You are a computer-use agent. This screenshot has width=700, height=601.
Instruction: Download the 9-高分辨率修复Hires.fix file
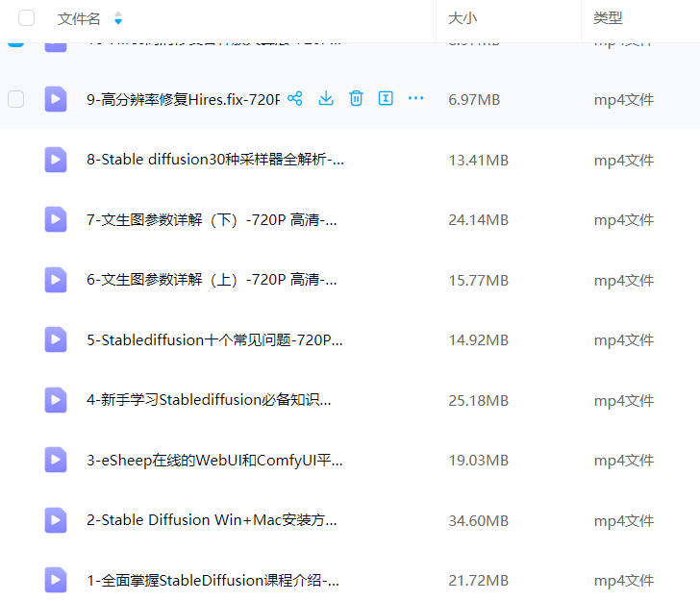[326, 98]
